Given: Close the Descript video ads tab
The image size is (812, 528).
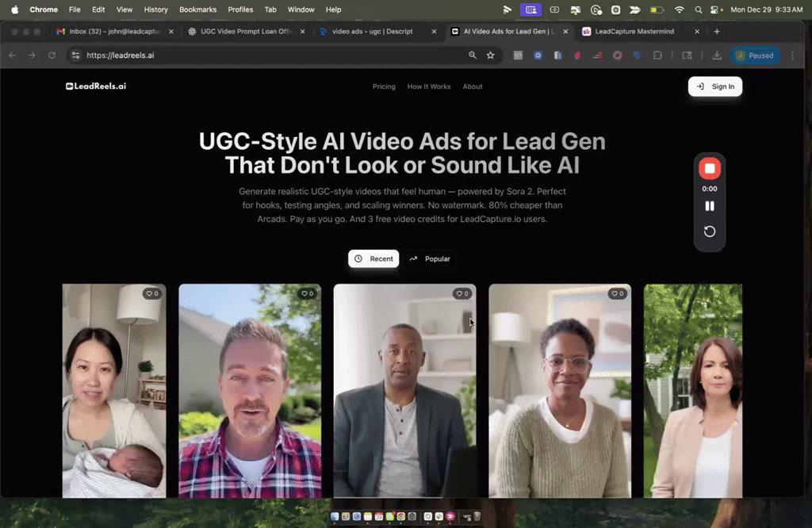Looking at the screenshot, I should [x=434, y=32].
